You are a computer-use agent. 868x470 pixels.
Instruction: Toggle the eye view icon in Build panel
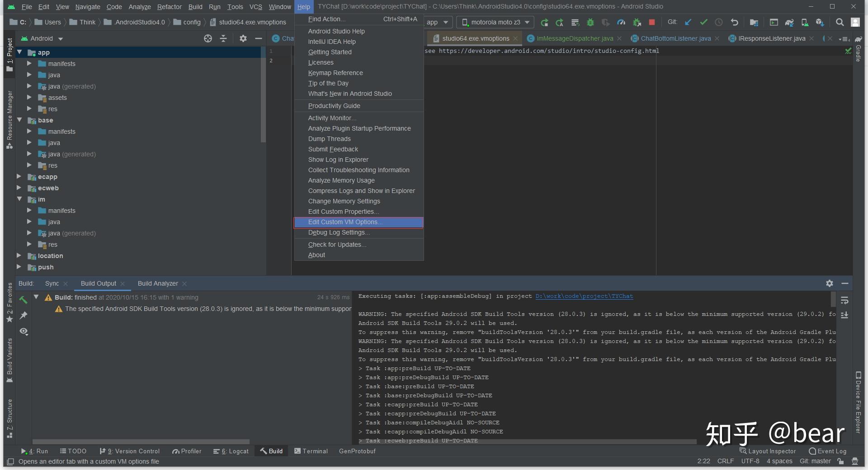pos(24,331)
